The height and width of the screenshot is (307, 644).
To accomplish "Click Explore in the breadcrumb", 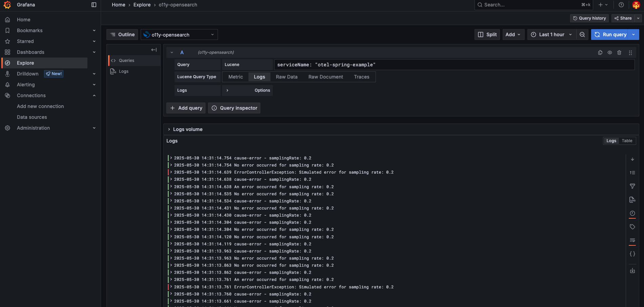I will tap(142, 5).
